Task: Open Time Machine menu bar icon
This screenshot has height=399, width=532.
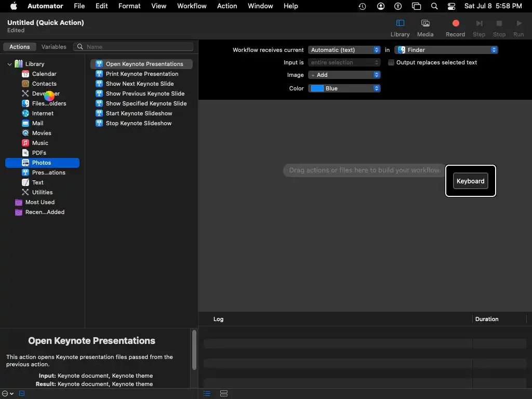Action: [362, 6]
